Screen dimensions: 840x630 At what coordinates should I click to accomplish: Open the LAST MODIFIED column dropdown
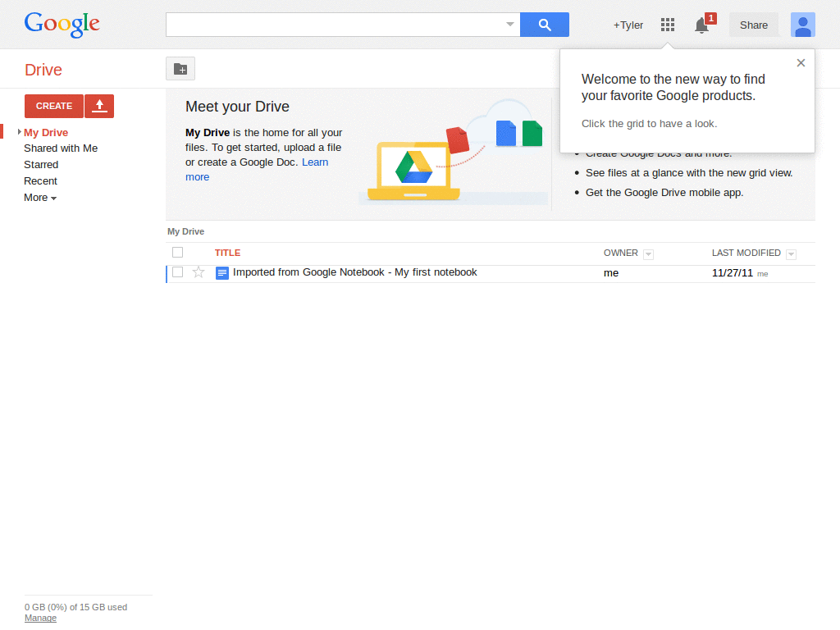[790, 253]
